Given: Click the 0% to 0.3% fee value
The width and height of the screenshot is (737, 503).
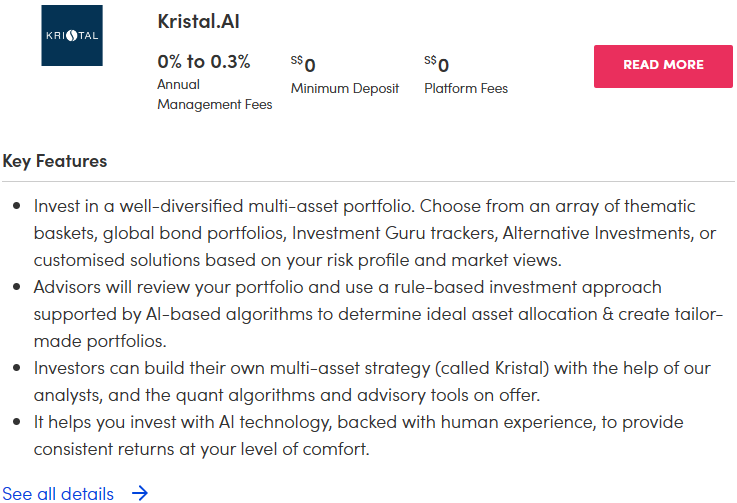Looking at the screenshot, I should (204, 62).
